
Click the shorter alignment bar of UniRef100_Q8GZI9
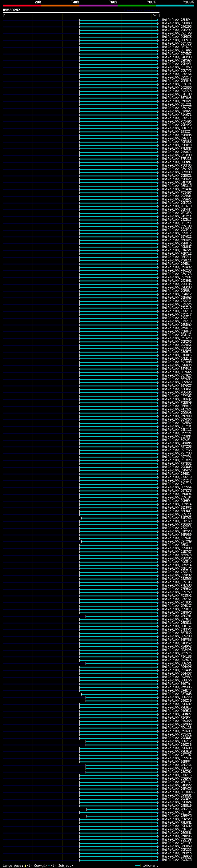pyautogui.click(x=122, y=700)
